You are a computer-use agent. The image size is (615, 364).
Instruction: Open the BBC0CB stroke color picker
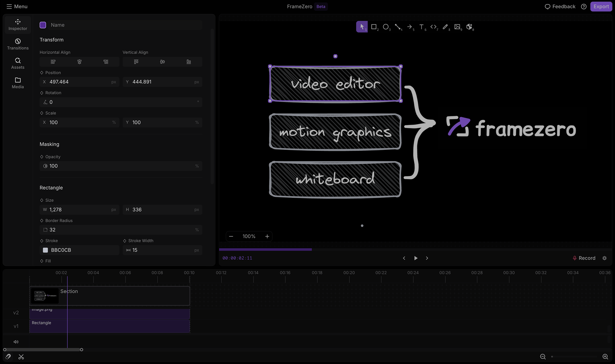click(45, 250)
